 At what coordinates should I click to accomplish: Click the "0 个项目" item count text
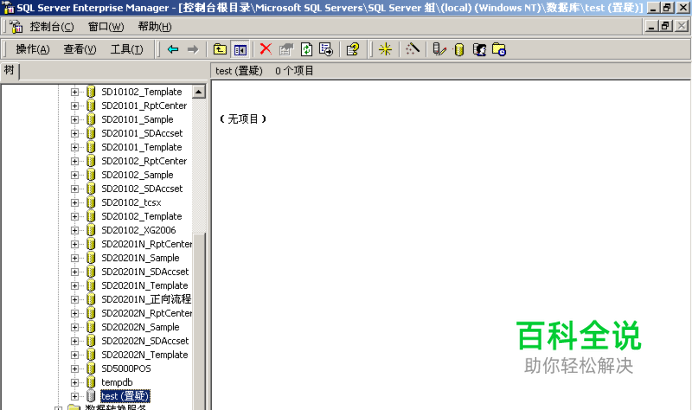point(294,71)
